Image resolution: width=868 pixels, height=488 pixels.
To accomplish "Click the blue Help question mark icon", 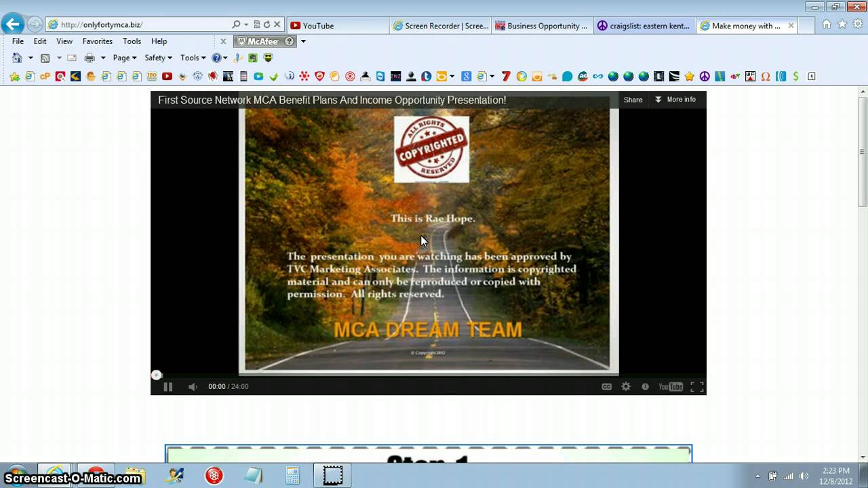I will 216,58.
